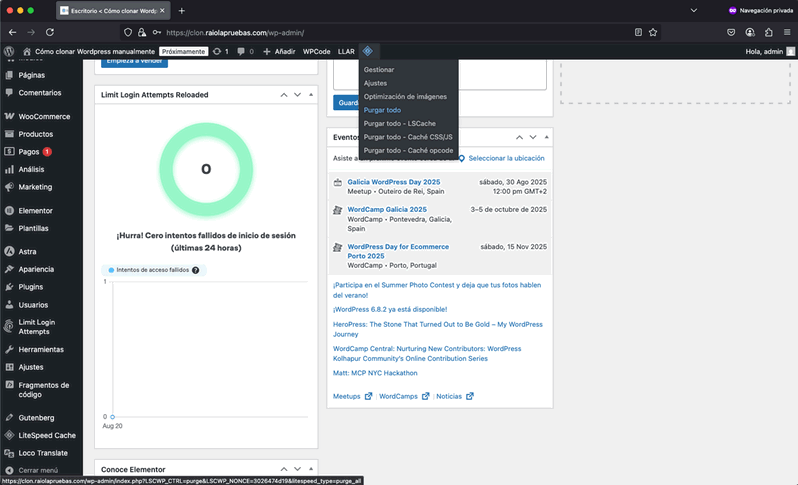Open the Pocket save icon in toolbar
The width and height of the screenshot is (798, 485).
[x=731, y=32]
